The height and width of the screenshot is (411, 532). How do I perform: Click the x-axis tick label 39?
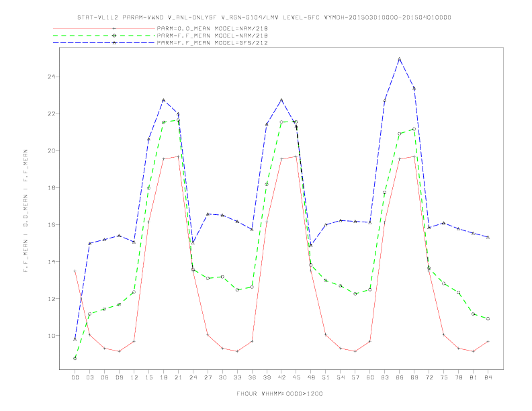[267, 377]
